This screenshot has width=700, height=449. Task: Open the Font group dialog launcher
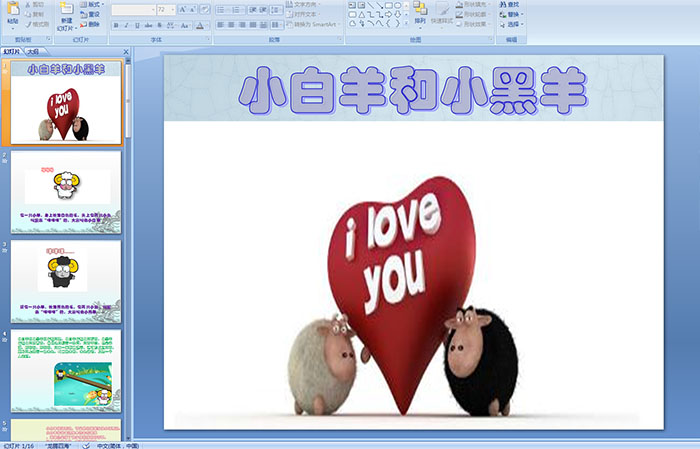point(208,39)
